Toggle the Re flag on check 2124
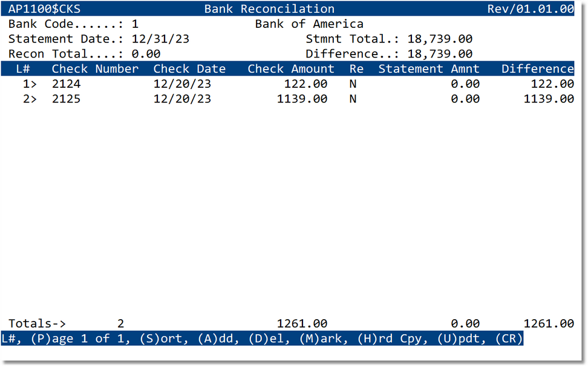This screenshot has height=367, width=588. click(x=353, y=84)
